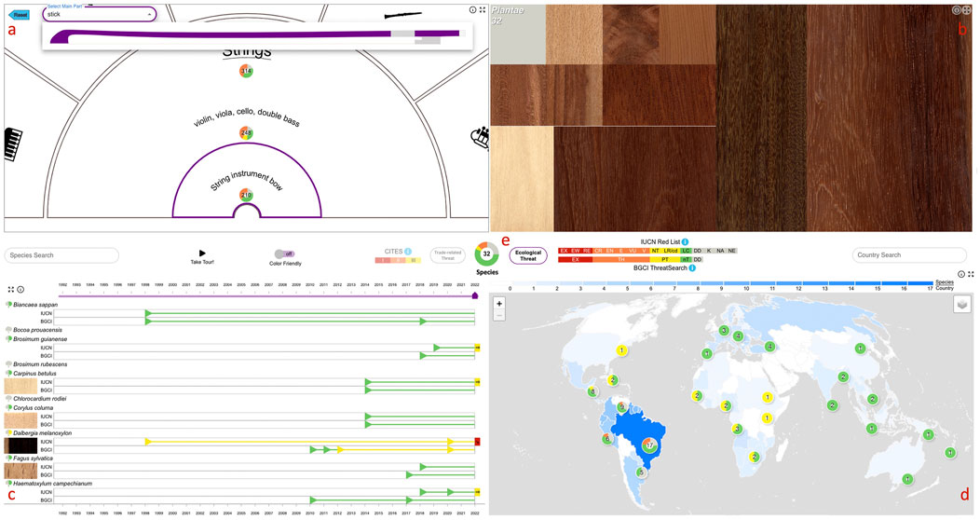Select the Dalbergia melanoxylon species row

pos(40,432)
